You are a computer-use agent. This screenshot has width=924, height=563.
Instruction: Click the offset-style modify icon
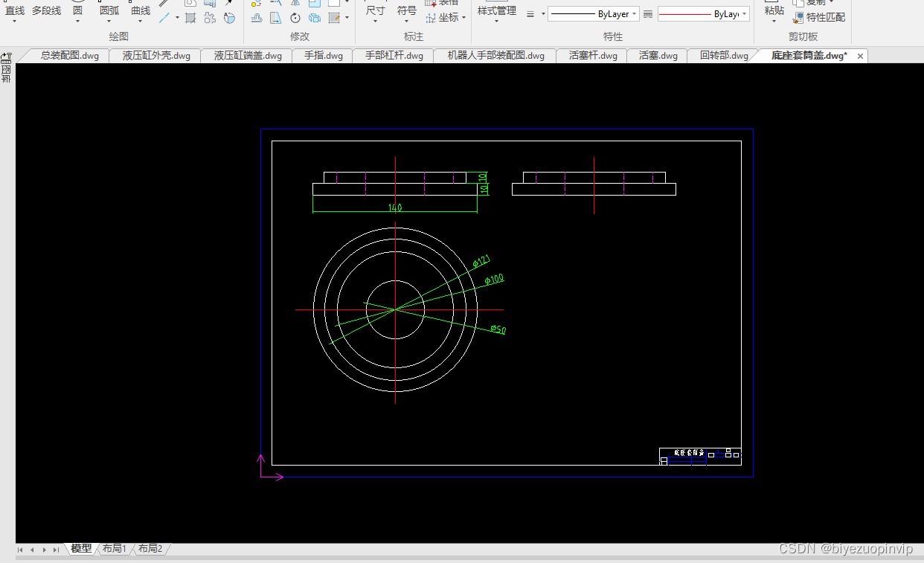click(257, 17)
